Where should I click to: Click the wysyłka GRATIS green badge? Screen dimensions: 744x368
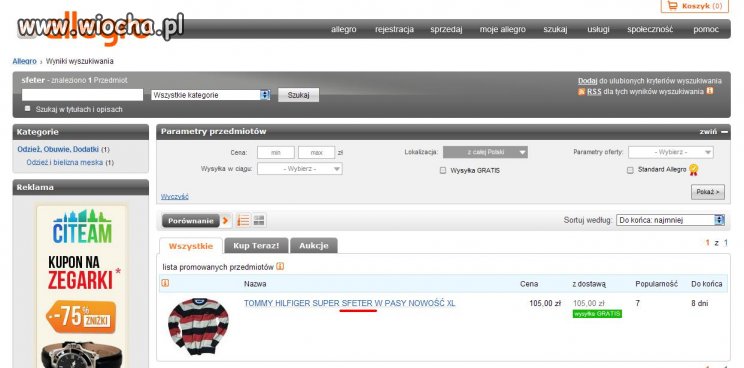[x=597, y=314]
